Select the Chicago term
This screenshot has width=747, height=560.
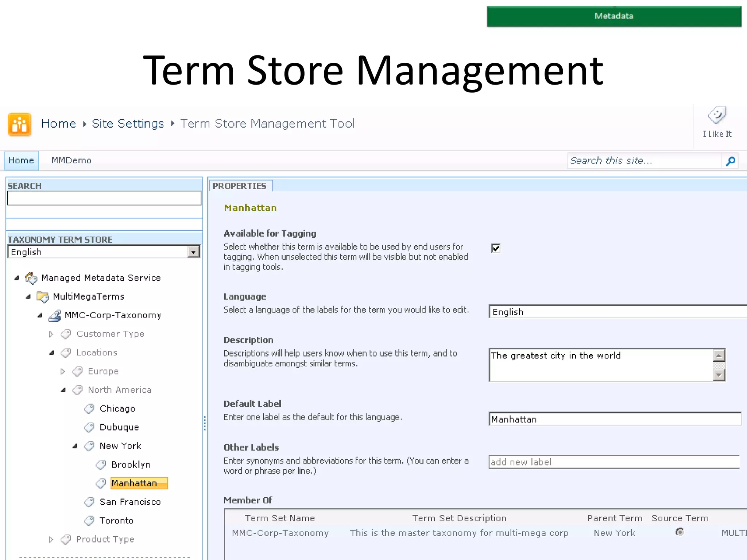(117, 409)
